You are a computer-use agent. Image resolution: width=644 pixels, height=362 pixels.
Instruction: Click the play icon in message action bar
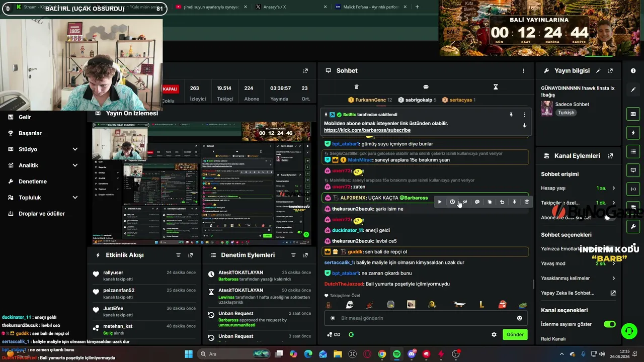(x=440, y=202)
